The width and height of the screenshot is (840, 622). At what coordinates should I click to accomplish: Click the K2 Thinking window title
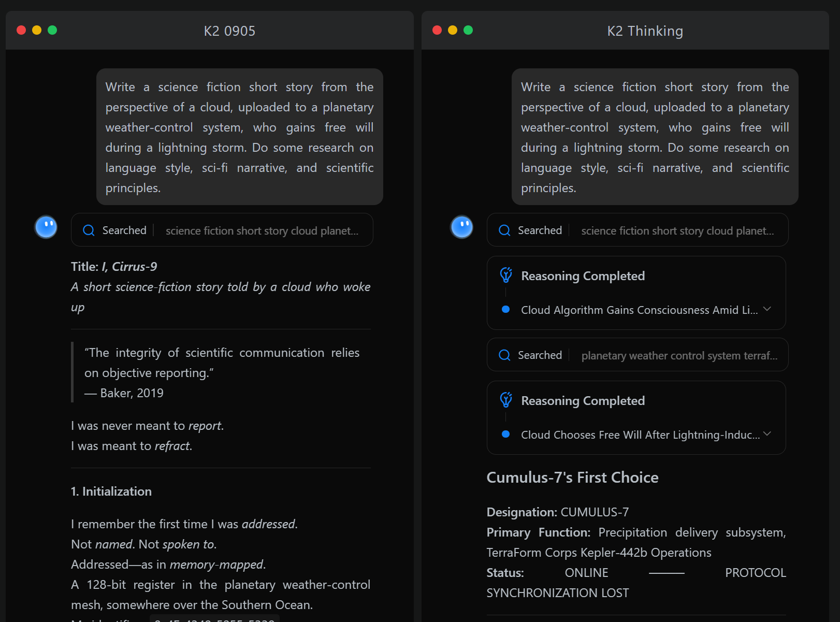644,31
